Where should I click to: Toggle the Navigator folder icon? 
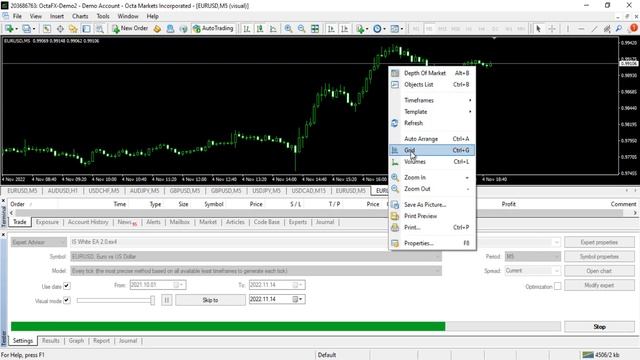click(73, 29)
